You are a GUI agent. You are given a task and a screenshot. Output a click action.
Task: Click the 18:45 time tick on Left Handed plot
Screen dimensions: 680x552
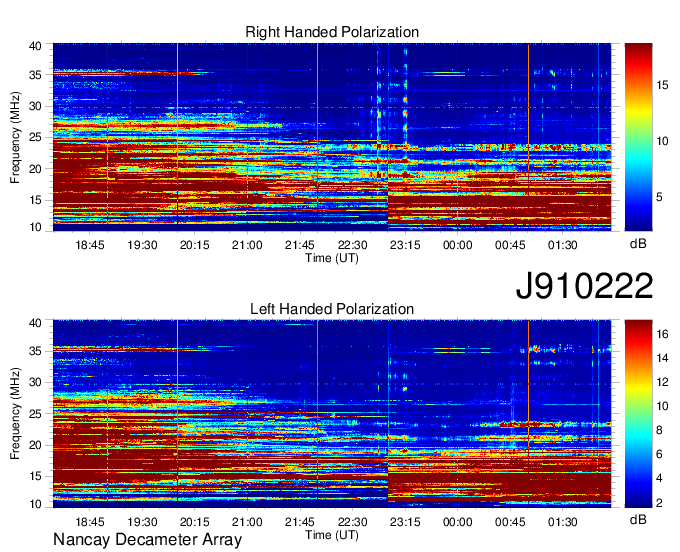click(90, 522)
